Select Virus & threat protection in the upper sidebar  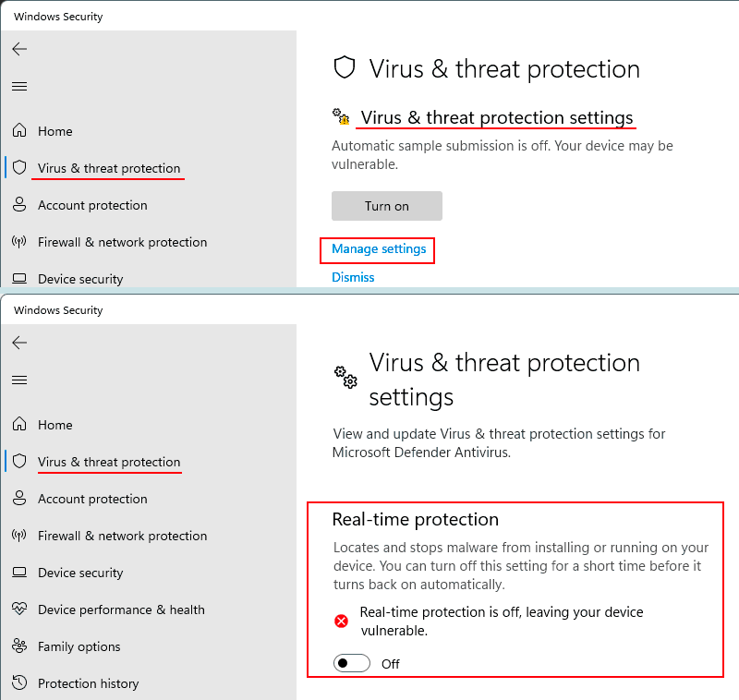point(109,168)
